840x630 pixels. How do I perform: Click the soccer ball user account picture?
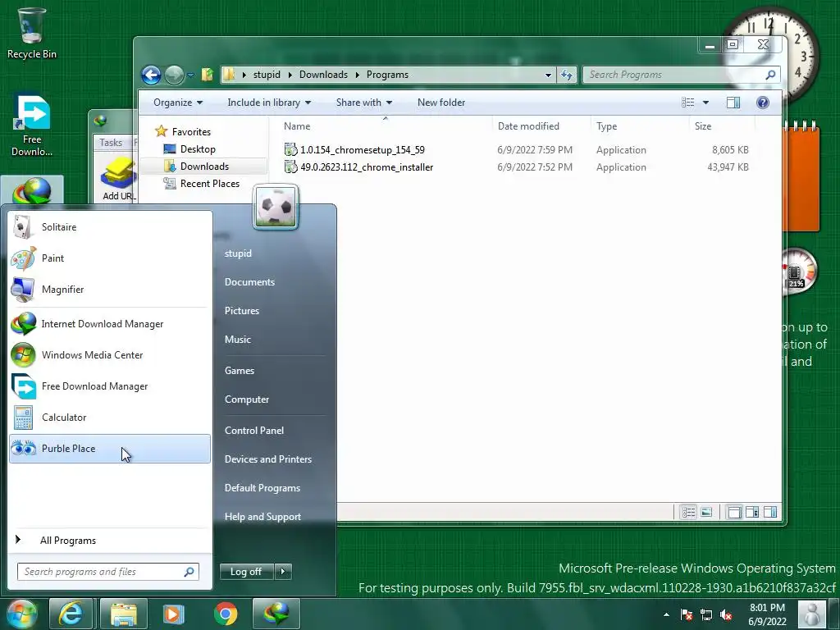[276, 207]
